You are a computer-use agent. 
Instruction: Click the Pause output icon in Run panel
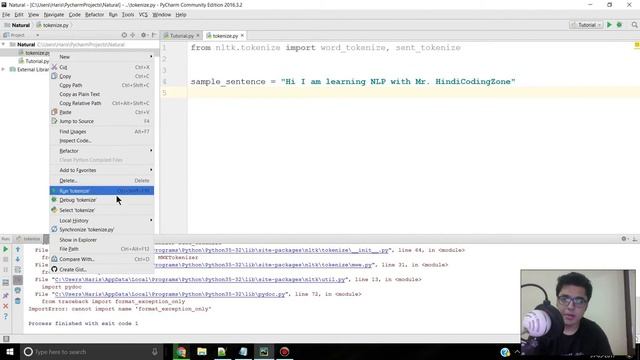(6, 269)
